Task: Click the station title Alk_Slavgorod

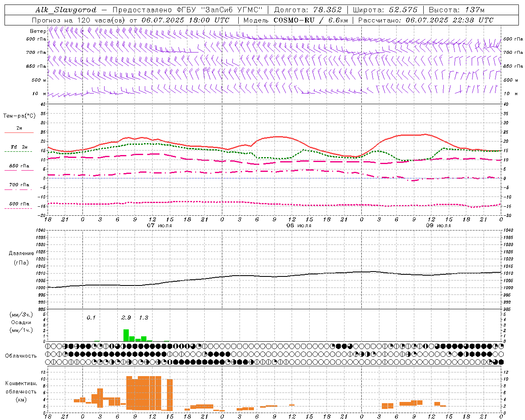Action: coord(66,10)
